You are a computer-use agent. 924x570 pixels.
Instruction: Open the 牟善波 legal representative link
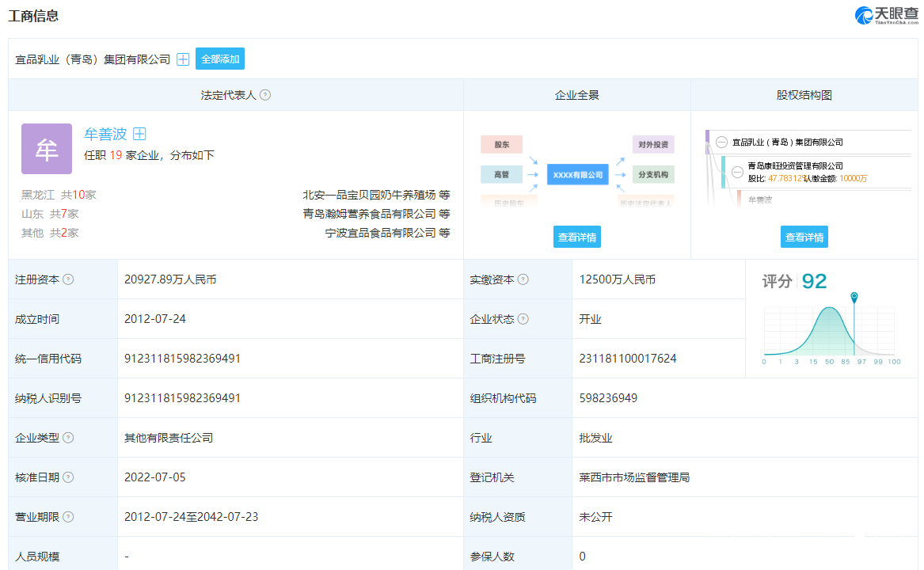click(x=105, y=135)
